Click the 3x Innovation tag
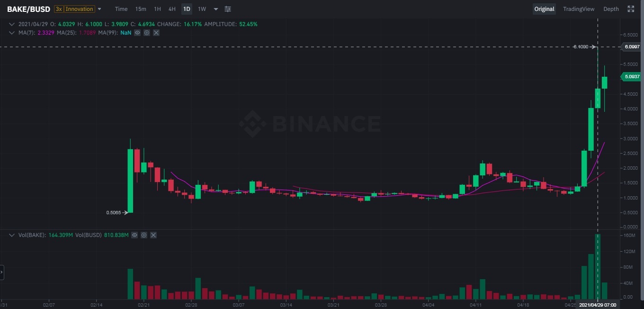 74,9
